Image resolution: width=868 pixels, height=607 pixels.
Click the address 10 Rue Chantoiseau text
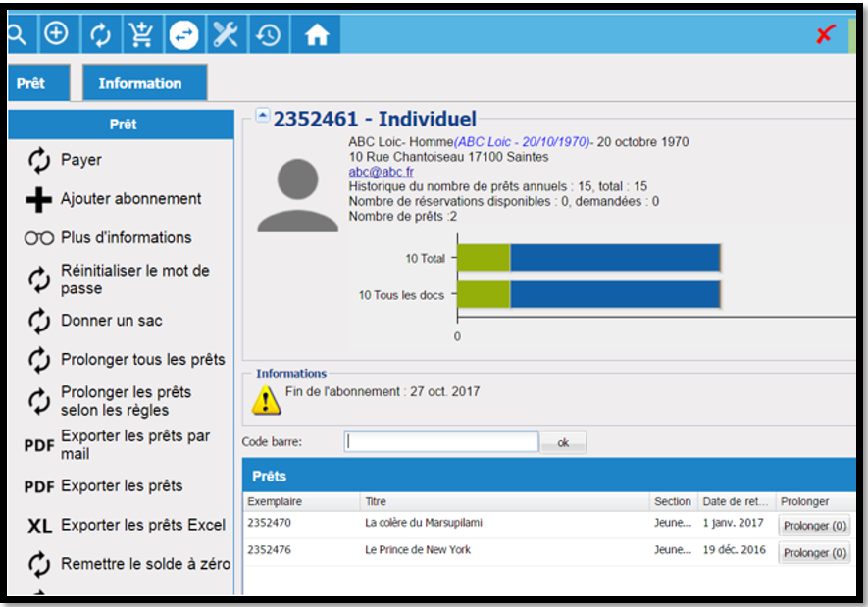point(448,157)
